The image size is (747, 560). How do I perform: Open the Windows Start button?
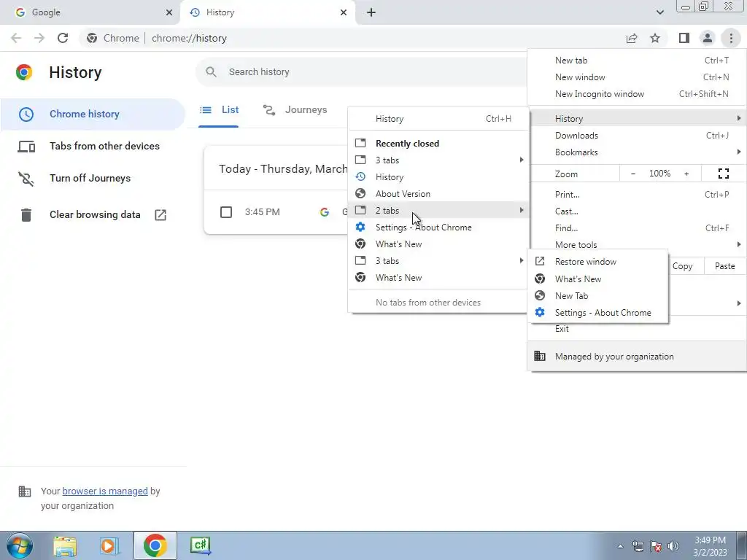point(19,545)
